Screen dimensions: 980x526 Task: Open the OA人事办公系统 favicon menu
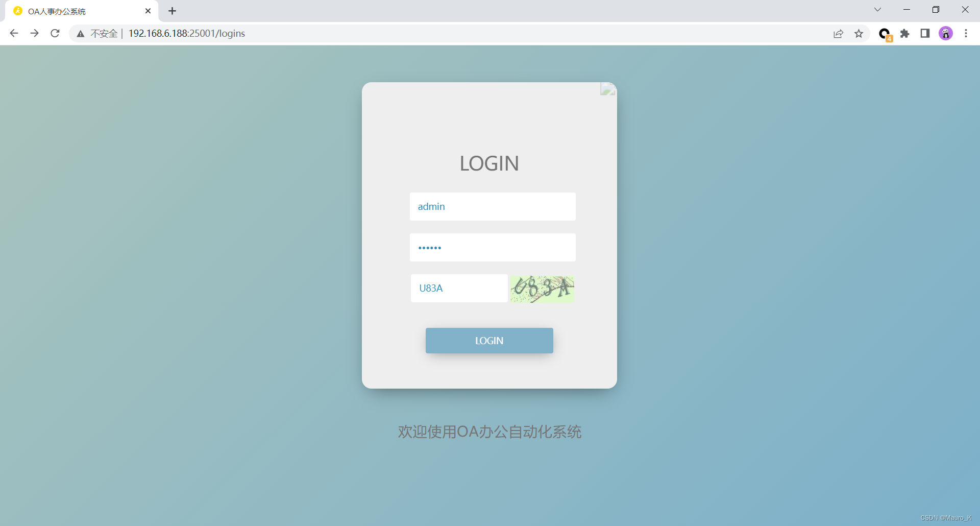[x=18, y=11]
